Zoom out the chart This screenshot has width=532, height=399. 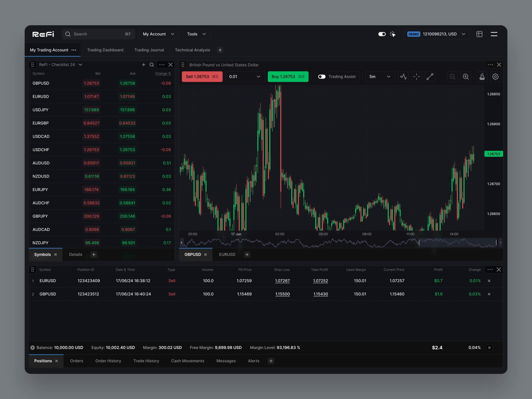coord(453,77)
